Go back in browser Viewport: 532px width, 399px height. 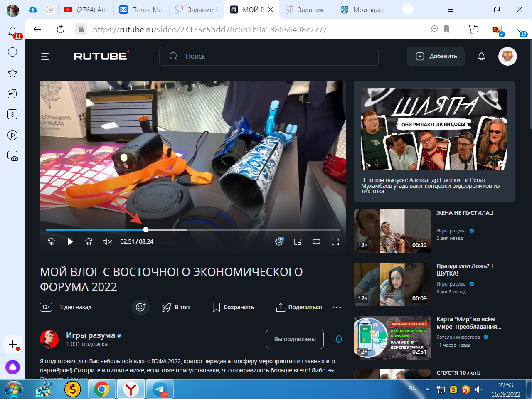tap(37, 29)
